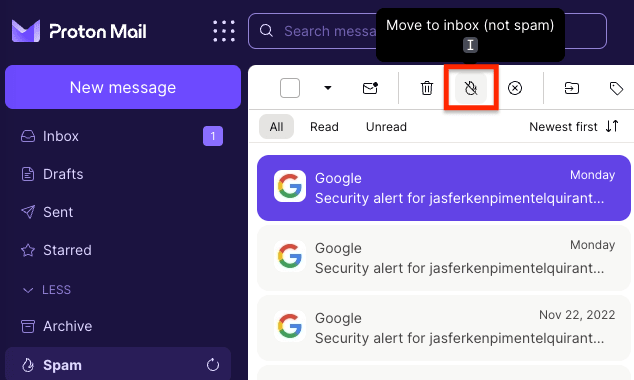This screenshot has width=634, height=380.
Task: Select the Unread filter tab
Action: click(x=386, y=127)
